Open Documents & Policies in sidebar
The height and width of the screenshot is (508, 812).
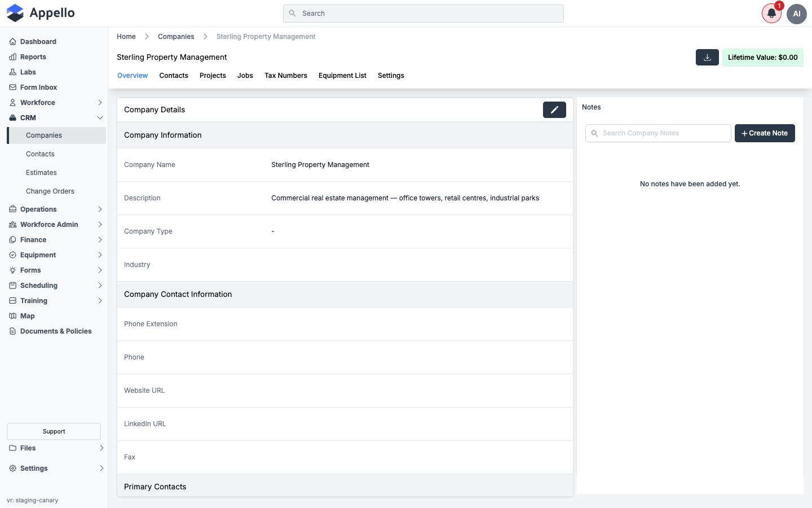click(56, 331)
